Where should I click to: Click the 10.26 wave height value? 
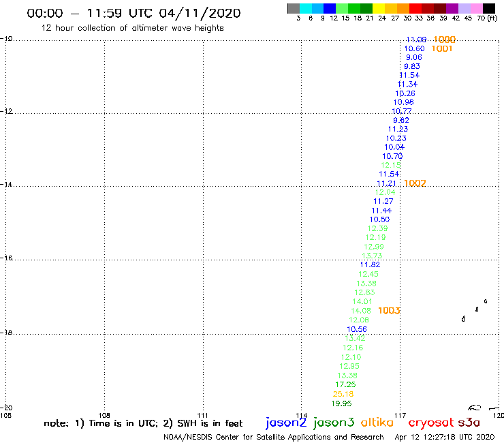[405, 93]
